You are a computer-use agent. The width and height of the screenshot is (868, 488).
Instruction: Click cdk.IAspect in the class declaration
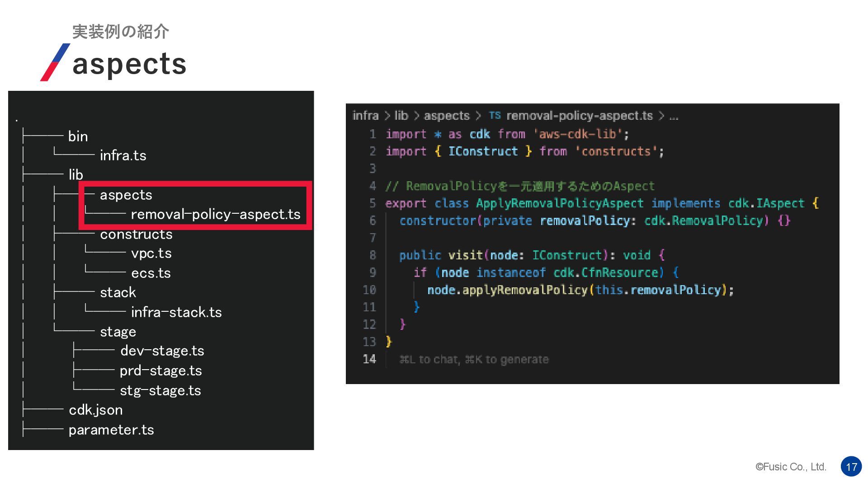(766, 203)
